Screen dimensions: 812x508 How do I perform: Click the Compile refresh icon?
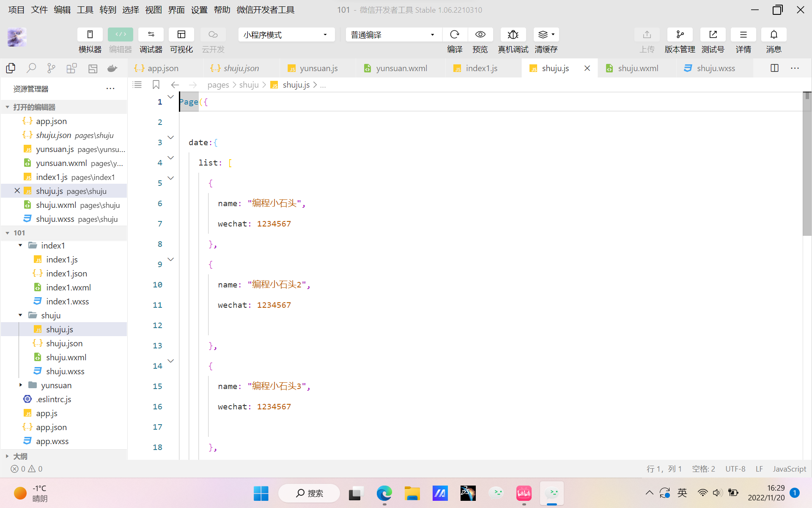[x=455, y=35]
